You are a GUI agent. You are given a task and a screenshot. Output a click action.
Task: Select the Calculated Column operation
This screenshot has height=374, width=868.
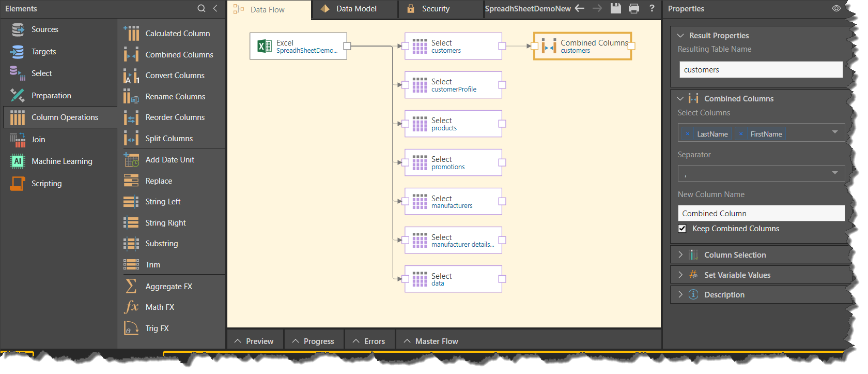(x=177, y=34)
